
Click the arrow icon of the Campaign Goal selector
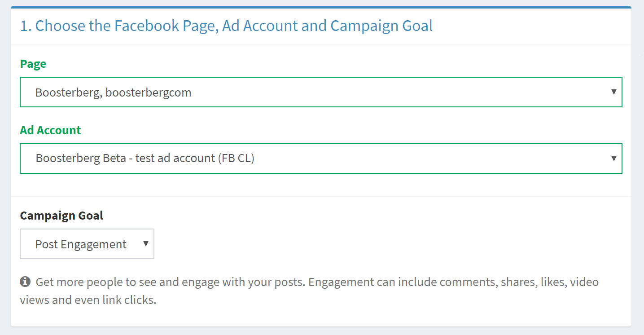point(145,243)
